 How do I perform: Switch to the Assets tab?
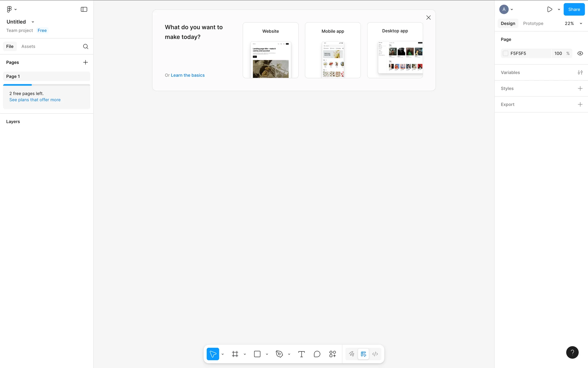click(28, 46)
